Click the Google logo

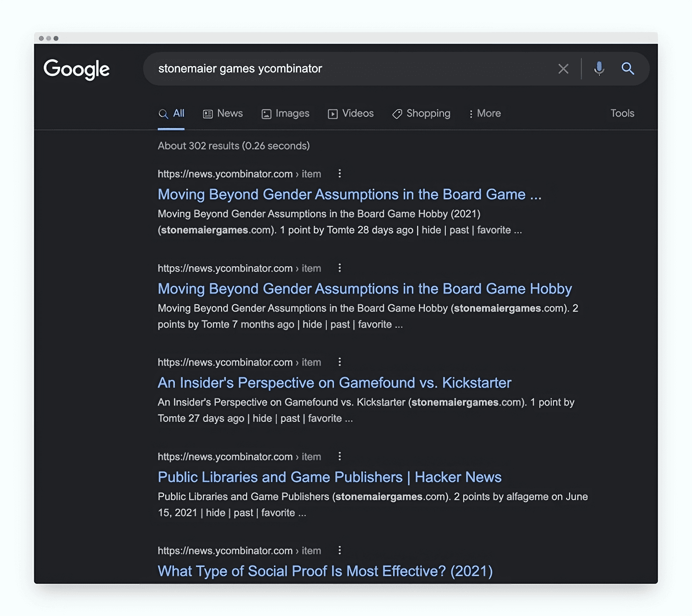tap(76, 69)
